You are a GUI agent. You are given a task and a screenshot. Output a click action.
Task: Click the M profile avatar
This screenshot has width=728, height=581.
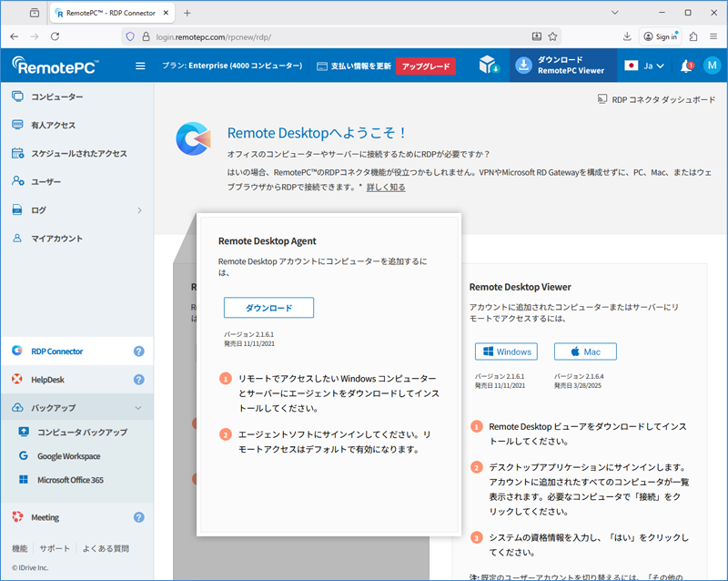[x=713, y=65]
